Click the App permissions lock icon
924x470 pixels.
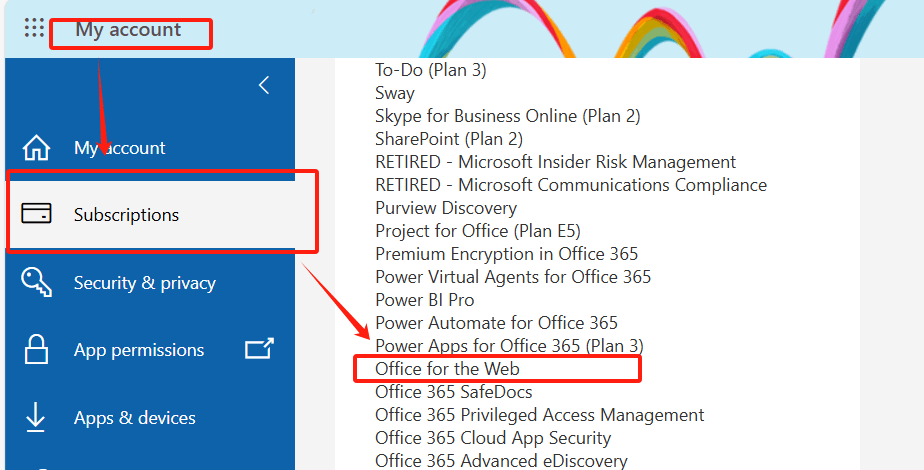36,349
